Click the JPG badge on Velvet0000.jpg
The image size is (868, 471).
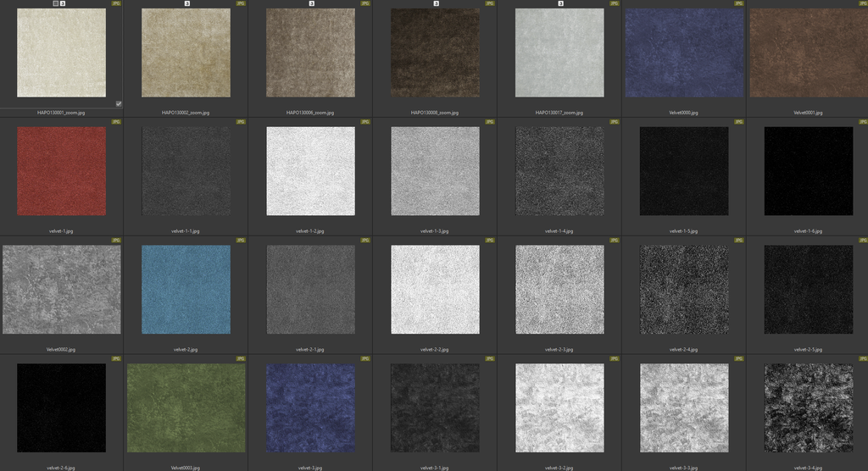(x=738, y=3)
